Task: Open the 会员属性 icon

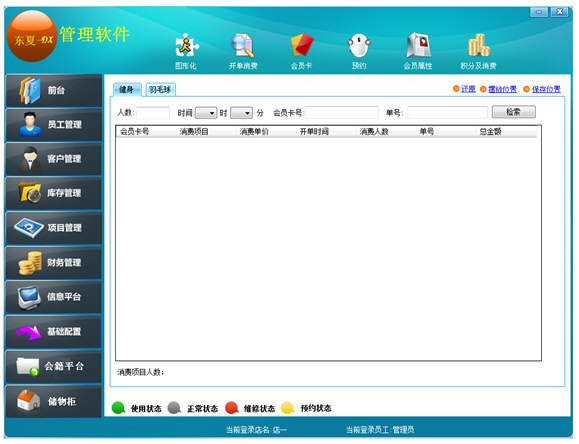Action: 418,45
